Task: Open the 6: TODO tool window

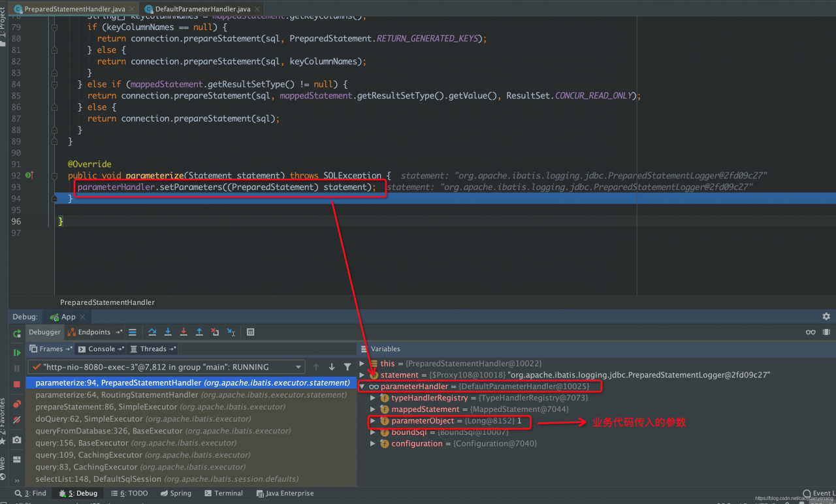Action: coord(129,494)
